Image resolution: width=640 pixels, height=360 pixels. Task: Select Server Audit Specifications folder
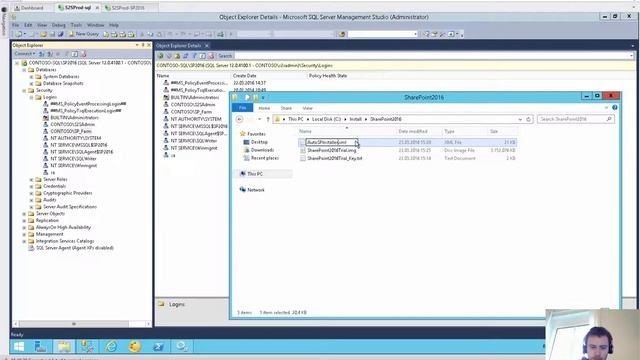click(x=70, y=207)
